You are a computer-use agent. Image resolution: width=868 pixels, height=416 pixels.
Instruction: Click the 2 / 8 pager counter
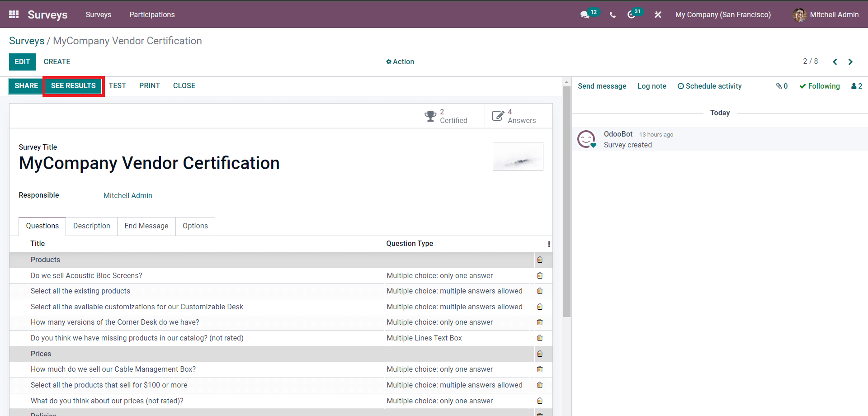point(810,61)
